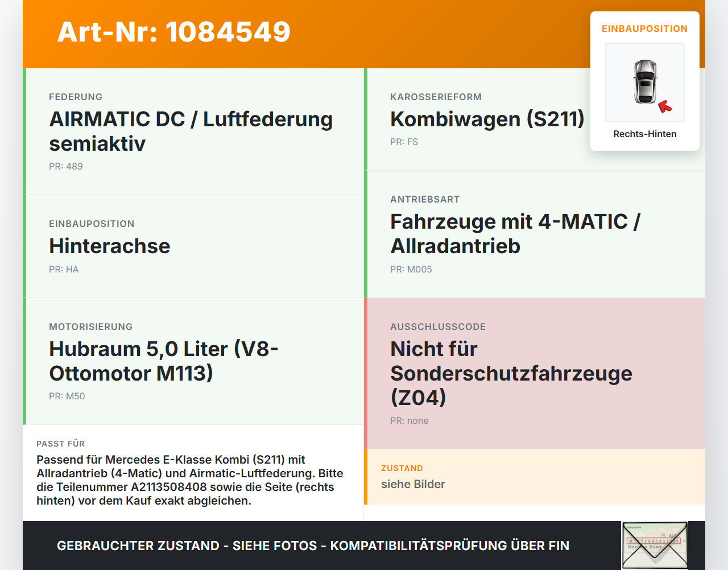Open the vehicle registration document thumbnail
The height and width of the screenshot is (570, 728).
(x=655, y=545)
